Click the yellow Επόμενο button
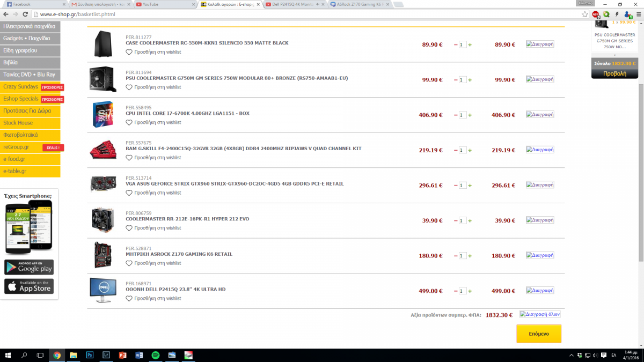Viewport: 644px width, 362px height. pyautogui.click(x=539, y=334)
